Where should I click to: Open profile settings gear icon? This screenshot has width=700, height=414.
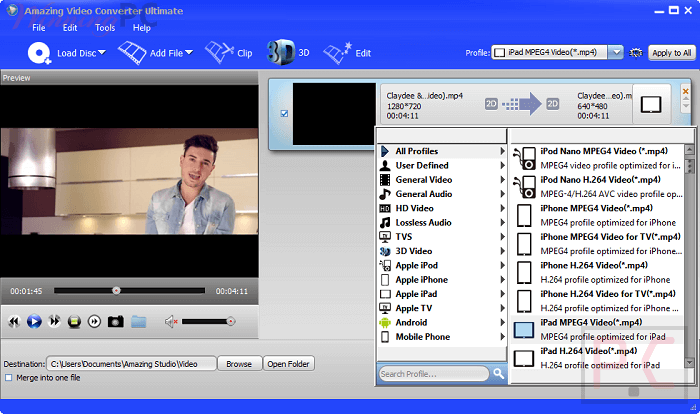coord(636,53)
